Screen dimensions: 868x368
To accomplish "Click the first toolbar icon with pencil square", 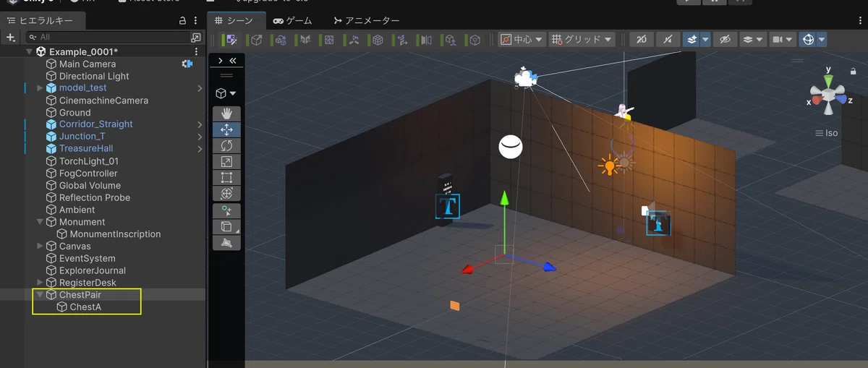I will pyautogui.click(x=232, y=40).
